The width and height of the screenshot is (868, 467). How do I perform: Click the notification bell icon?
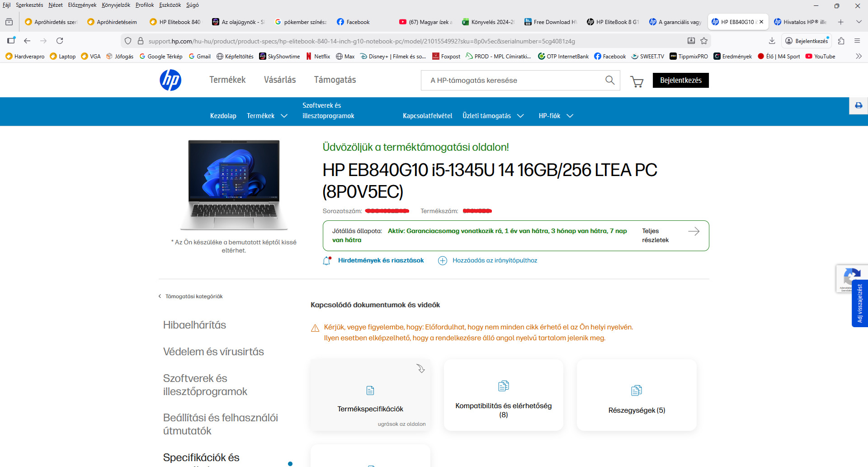click(327, 261)
